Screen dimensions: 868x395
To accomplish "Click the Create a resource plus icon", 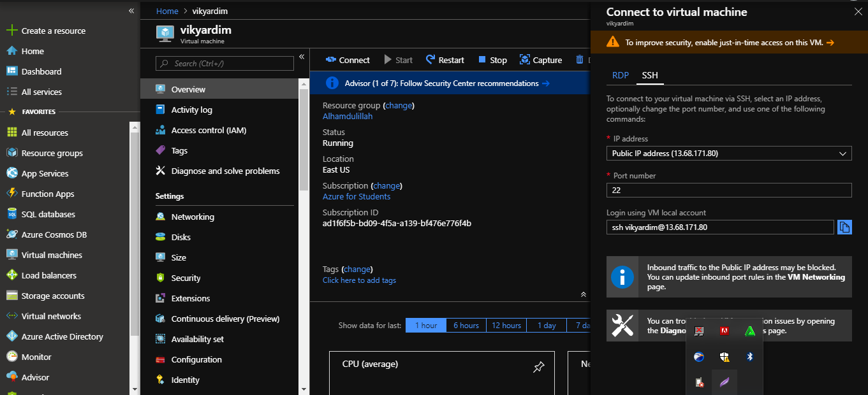I will pos(11,31).
